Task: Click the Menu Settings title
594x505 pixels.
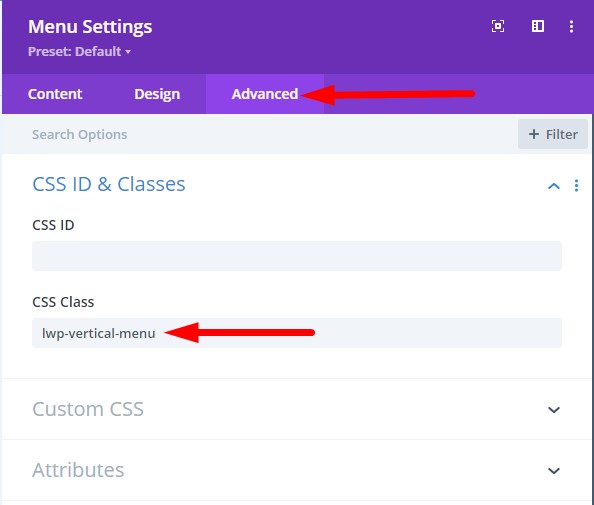Action: (90, 27)
